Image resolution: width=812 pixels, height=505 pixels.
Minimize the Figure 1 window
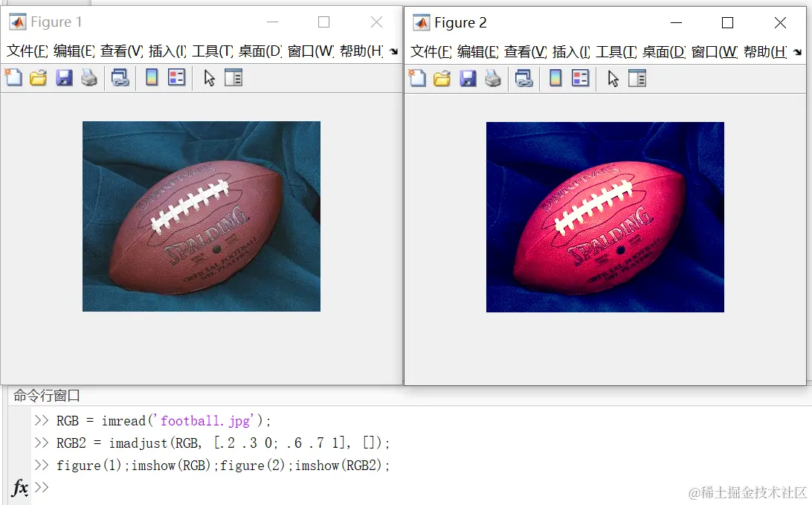272,22
